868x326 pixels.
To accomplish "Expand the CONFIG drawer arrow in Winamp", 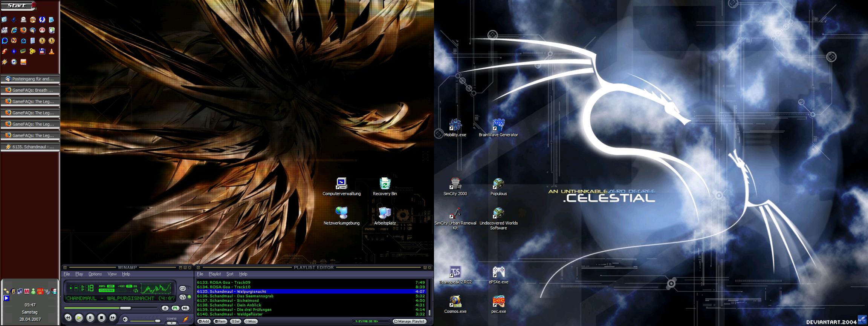I will [171, 323].
